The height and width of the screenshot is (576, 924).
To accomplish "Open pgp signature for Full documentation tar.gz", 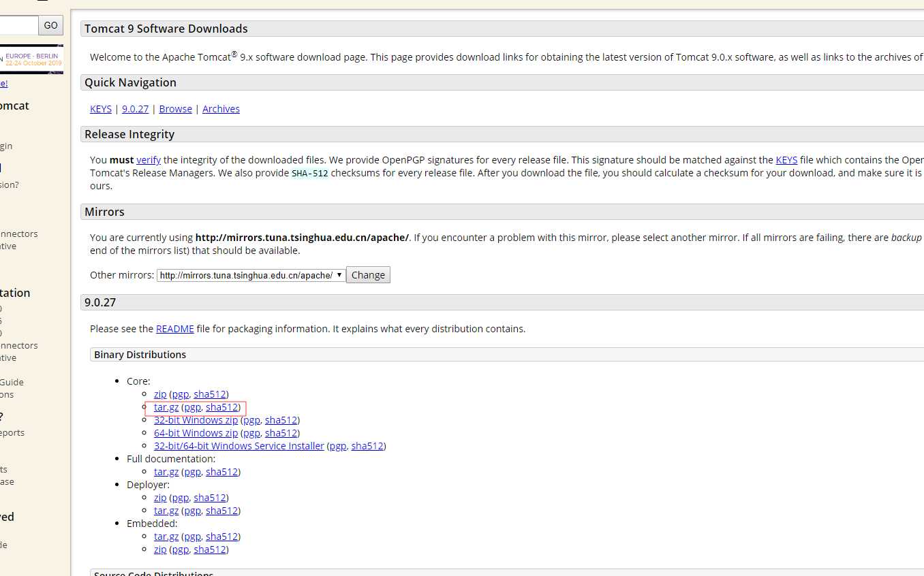I will [x=192, y=472].
